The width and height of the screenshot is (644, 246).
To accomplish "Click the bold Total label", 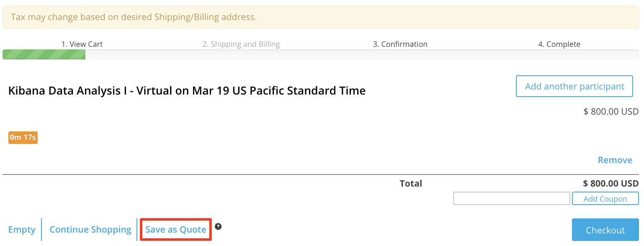I will tap(411, 183).
